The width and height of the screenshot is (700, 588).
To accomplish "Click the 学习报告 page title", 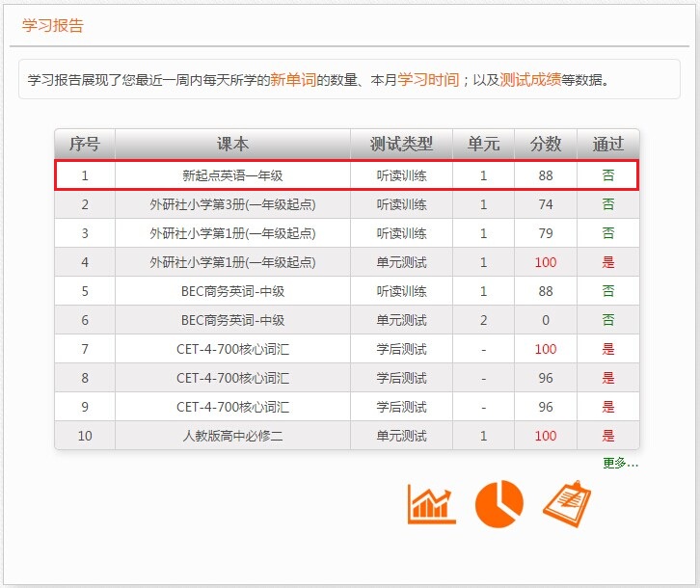I will [x=53, y=25].
